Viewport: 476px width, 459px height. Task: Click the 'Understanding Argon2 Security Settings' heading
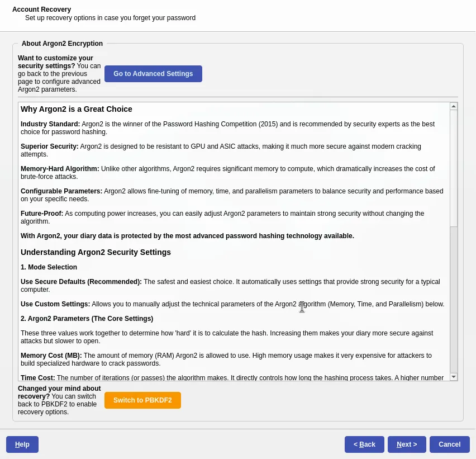click(x=96, y=252)
